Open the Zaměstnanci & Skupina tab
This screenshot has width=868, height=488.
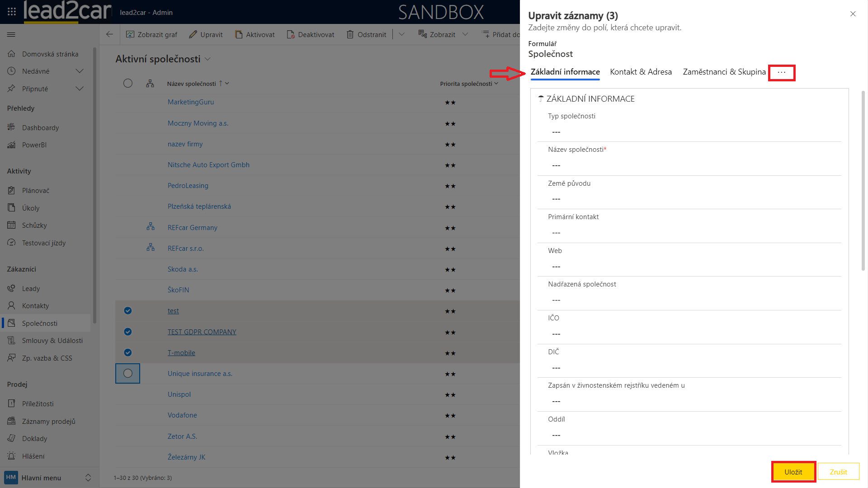point(724,72)
